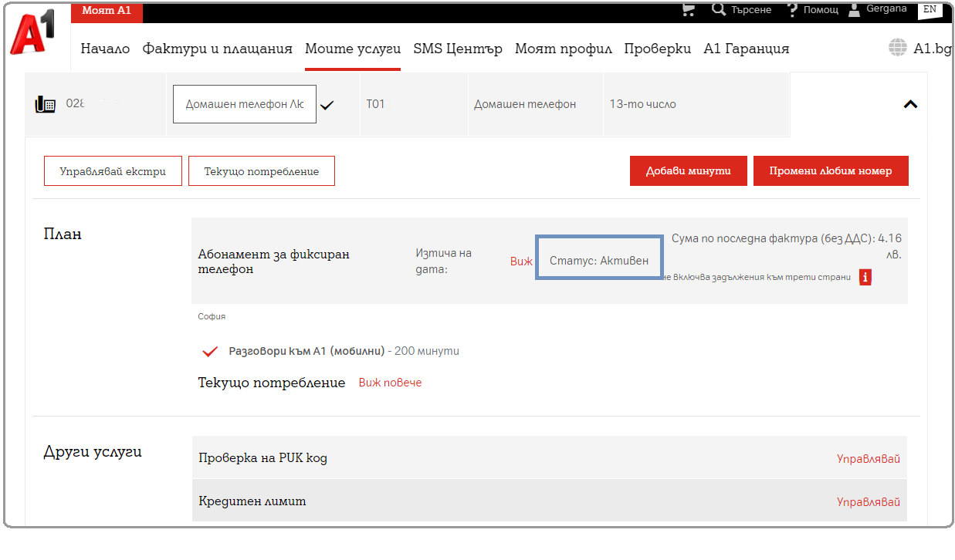Confirm name with the checkmark icon
The image size is (955, 560).
point(327,105)
